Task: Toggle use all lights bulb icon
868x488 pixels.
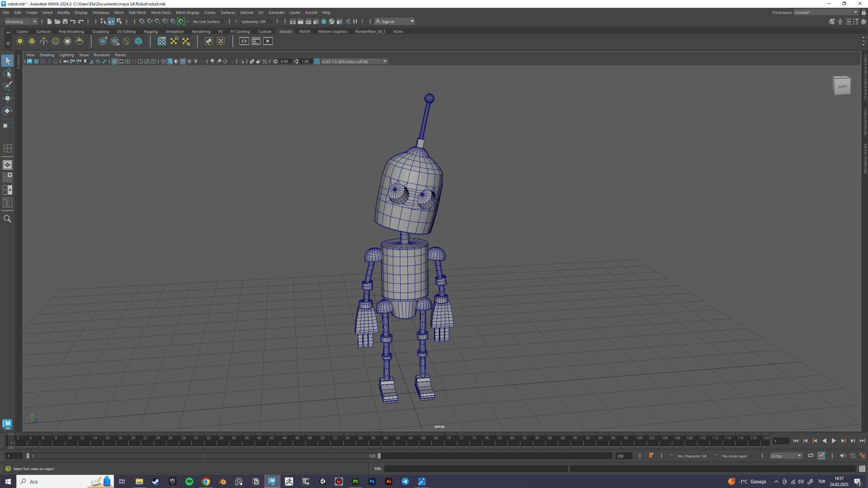Action: (196, 62)
